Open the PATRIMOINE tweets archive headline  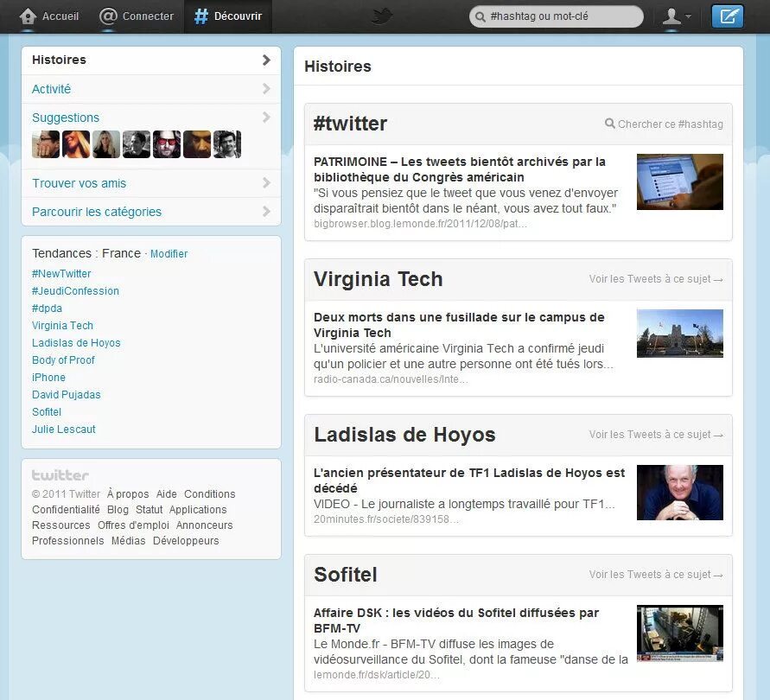[x=460, y=169]
